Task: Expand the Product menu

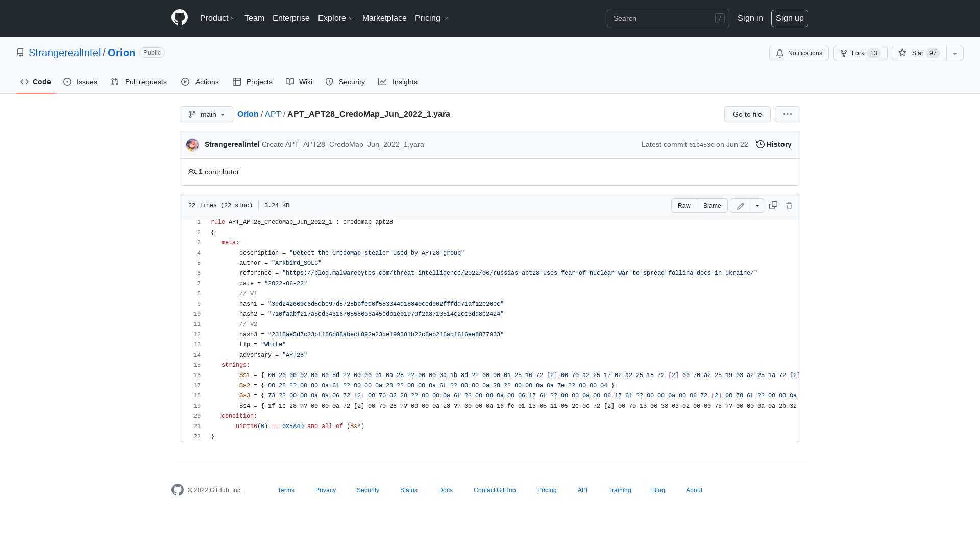Action: point(218,18)
